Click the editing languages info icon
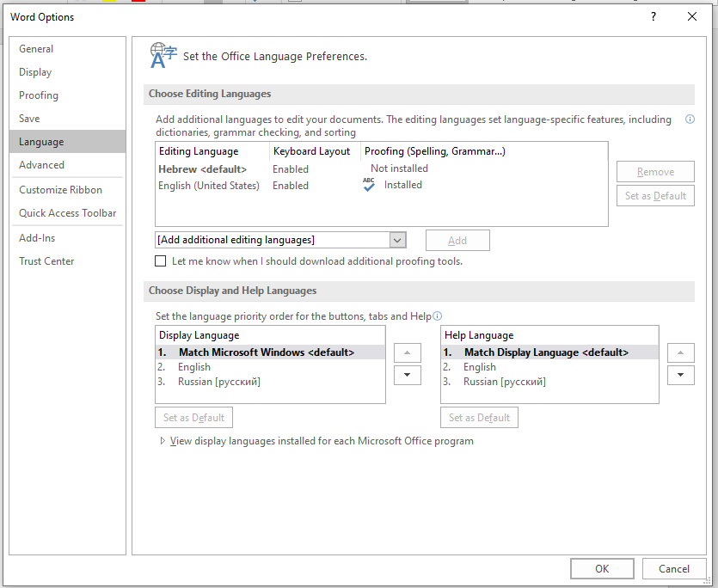Viewport: 718px width, 588px height. pos(690,119)
